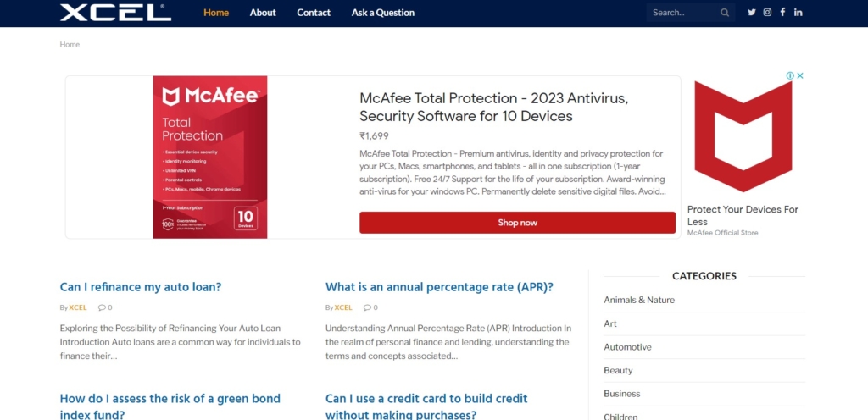Open the annual percentage rate (APR) article
Image resolution: width=868 pixels, height=420 pixels.
pyautogui.click(x=440, y=287)
